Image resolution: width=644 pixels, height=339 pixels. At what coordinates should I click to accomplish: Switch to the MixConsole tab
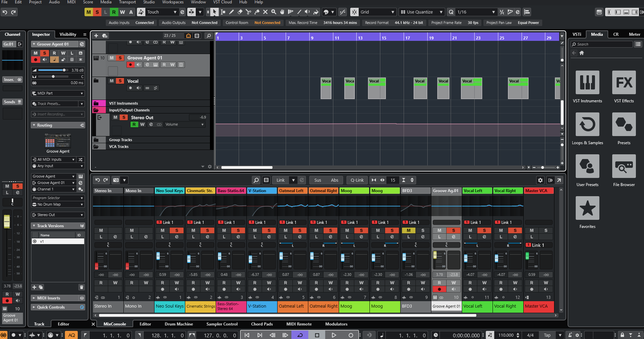pyautogui.click(x=114, y=324)
